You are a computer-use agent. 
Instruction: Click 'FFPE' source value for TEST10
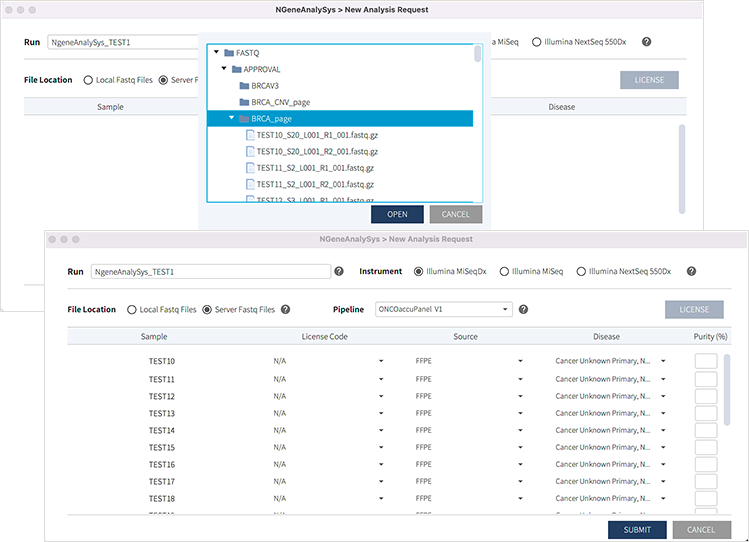(423, 361)
